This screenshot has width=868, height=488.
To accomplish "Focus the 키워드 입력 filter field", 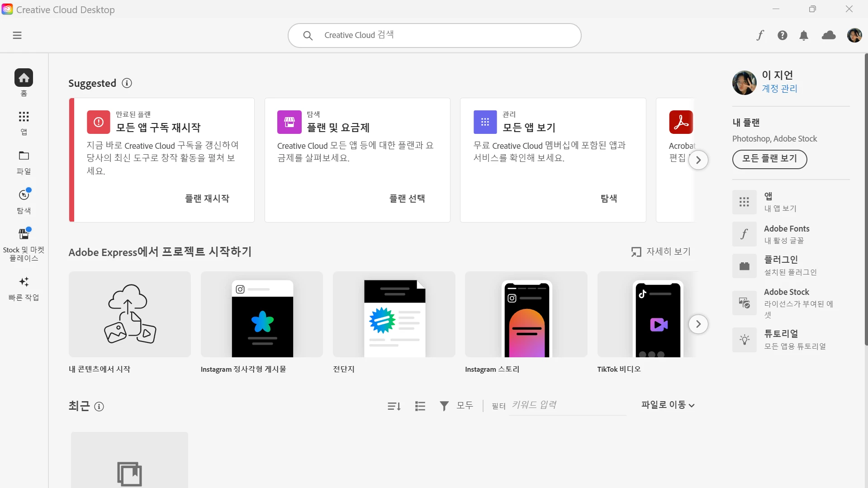I will click(568, 405).
